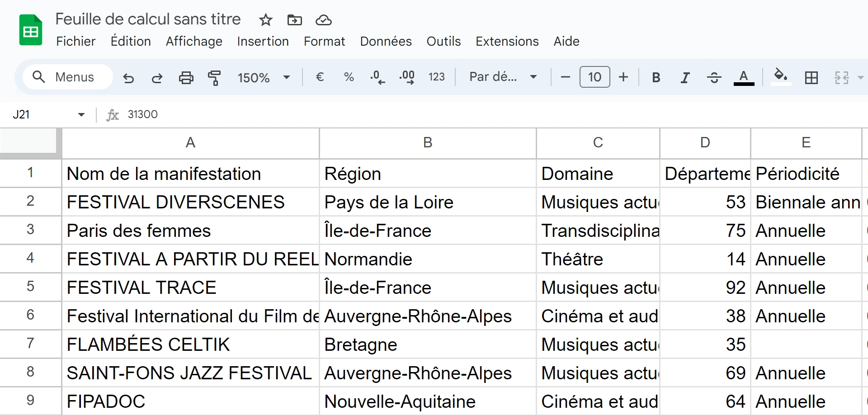The image size is (868, 415).
Task: Open the Extensions menu
Action: coord(507,41)
